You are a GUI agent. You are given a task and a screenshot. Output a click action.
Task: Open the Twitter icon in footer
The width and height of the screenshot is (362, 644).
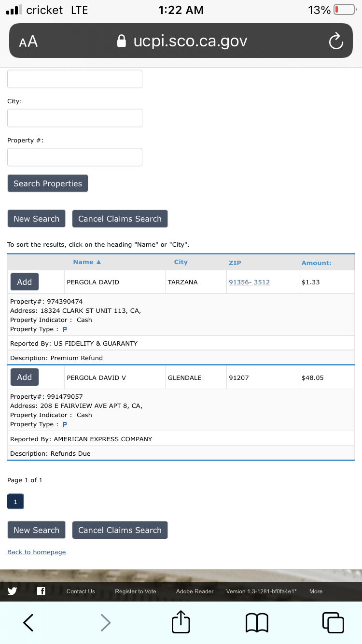click(x=13, y=591)
